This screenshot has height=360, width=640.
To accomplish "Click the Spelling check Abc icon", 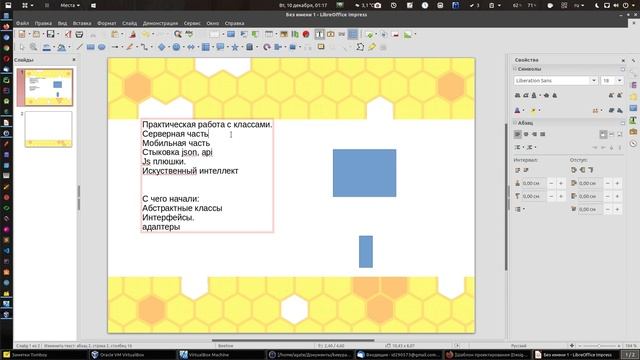I will pyautogui.click(x=189, y=35).
